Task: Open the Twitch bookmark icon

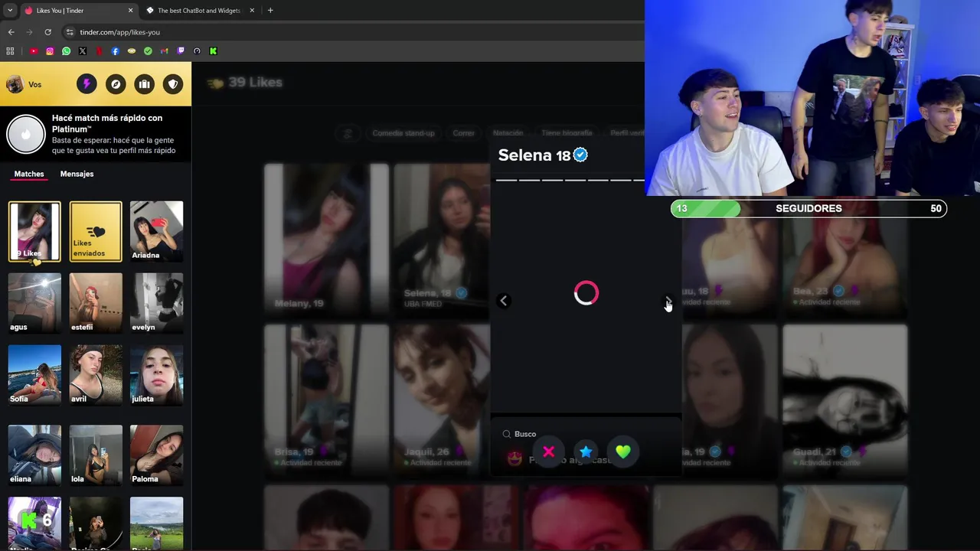Action: point(181,51)
